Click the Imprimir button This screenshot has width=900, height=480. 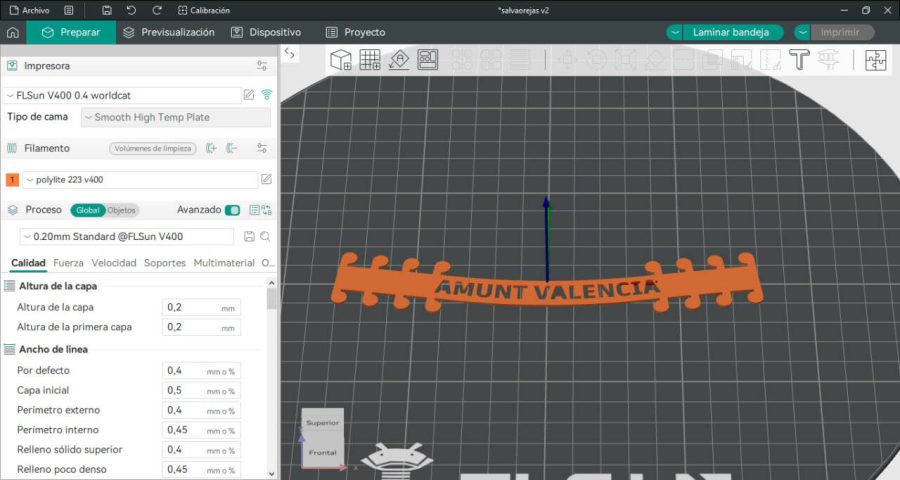pos(840,32)
